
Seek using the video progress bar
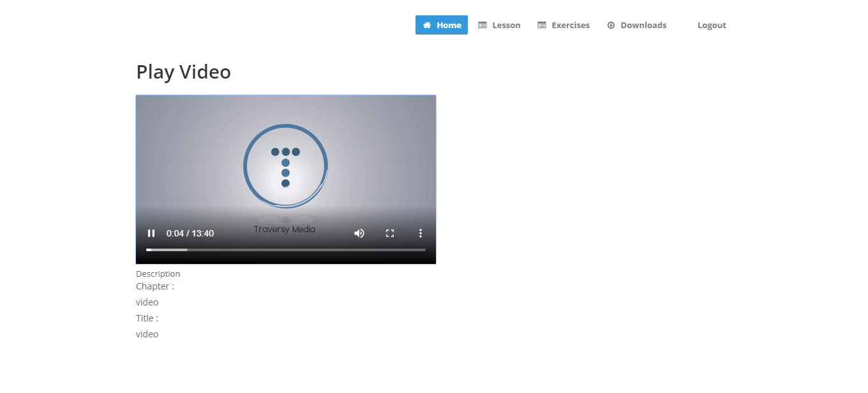click(285, 249)
